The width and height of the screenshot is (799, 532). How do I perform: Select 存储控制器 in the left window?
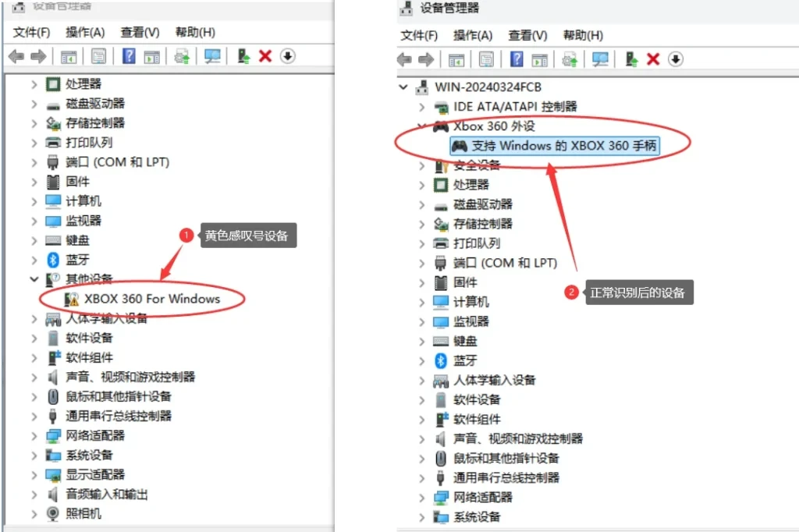click(x=94, y=123)
